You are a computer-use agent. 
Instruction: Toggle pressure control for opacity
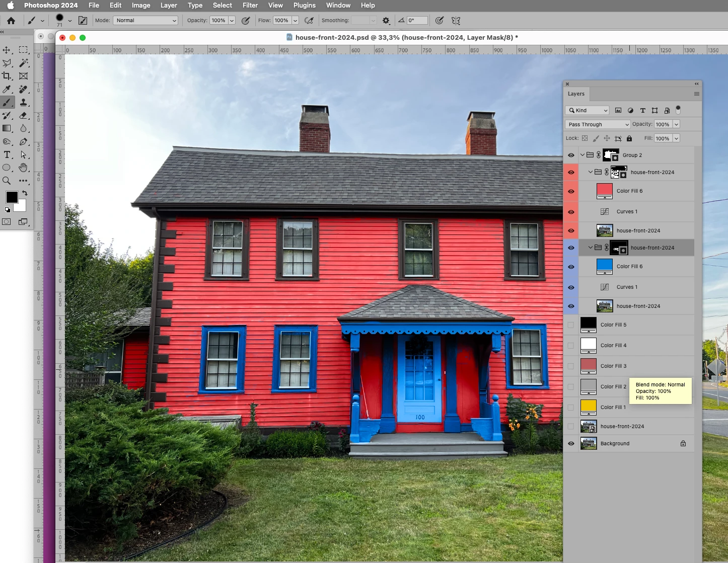point(246,21)
